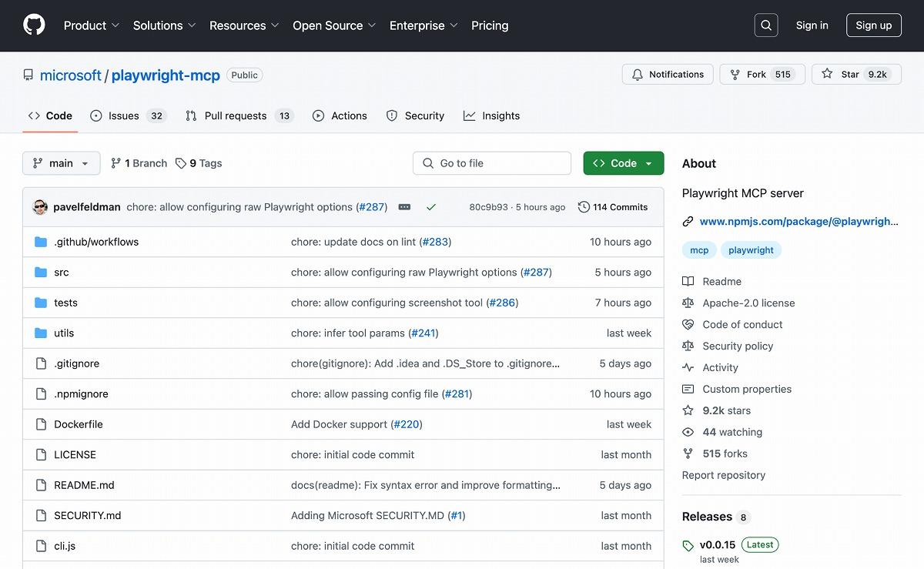This screenshot has height=569, width=924.
Task: Open the 515 forks link
Action: click(725, 454)
